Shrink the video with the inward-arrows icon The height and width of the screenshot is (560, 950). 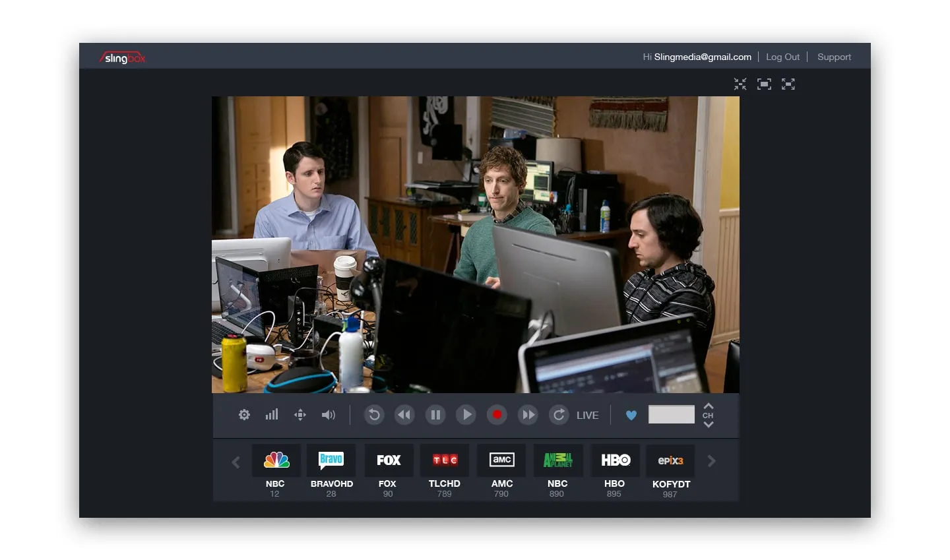point(740,84)
